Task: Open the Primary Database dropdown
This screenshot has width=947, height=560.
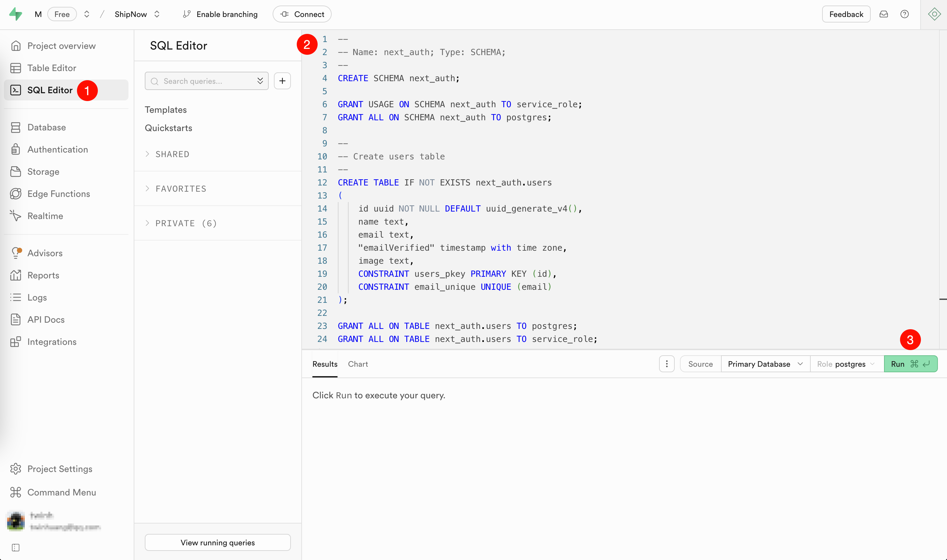Action: tap(765, 364)
